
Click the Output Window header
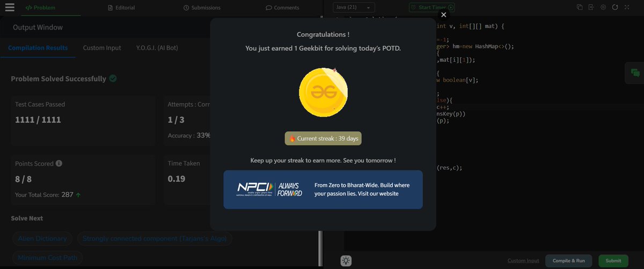coord(38,27)
